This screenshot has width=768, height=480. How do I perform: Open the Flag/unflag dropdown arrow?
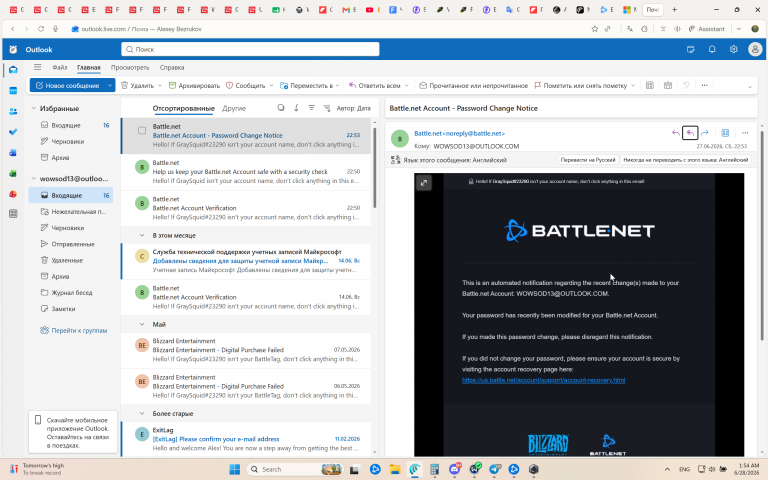tap(633, 85)
